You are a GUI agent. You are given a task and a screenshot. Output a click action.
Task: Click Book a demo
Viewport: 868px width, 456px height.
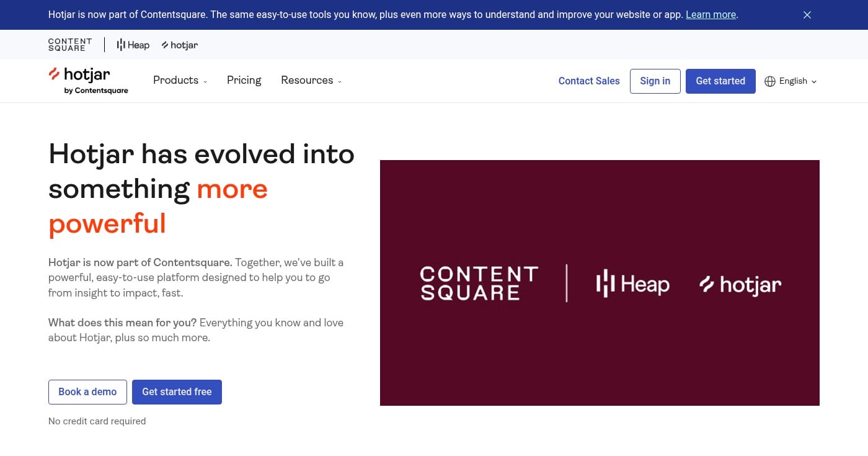(87, 391)
